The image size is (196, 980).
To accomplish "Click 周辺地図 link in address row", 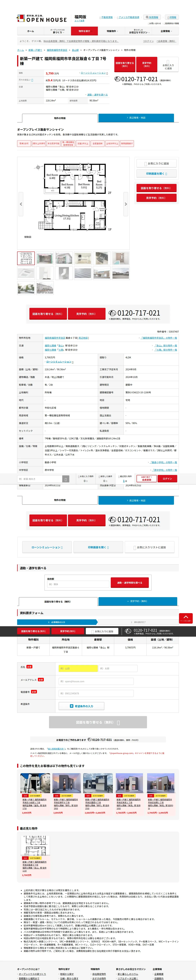I will tap(83, 338).
